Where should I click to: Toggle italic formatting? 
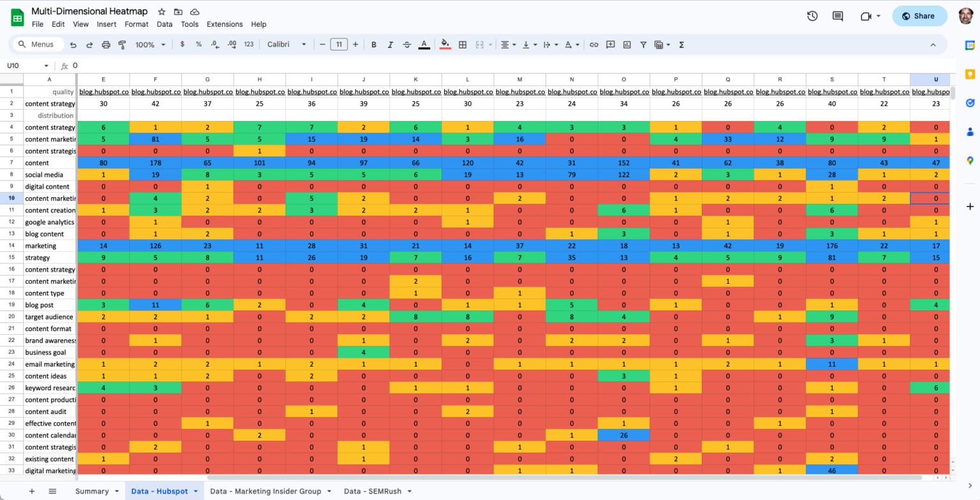(x=390, y=45)
